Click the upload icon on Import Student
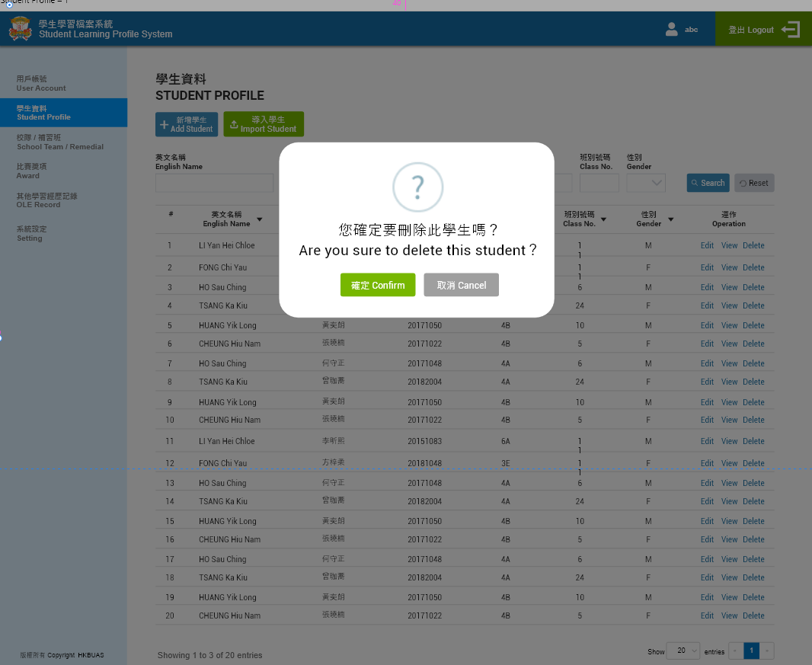812x665 pixels. tap(234, 125)
